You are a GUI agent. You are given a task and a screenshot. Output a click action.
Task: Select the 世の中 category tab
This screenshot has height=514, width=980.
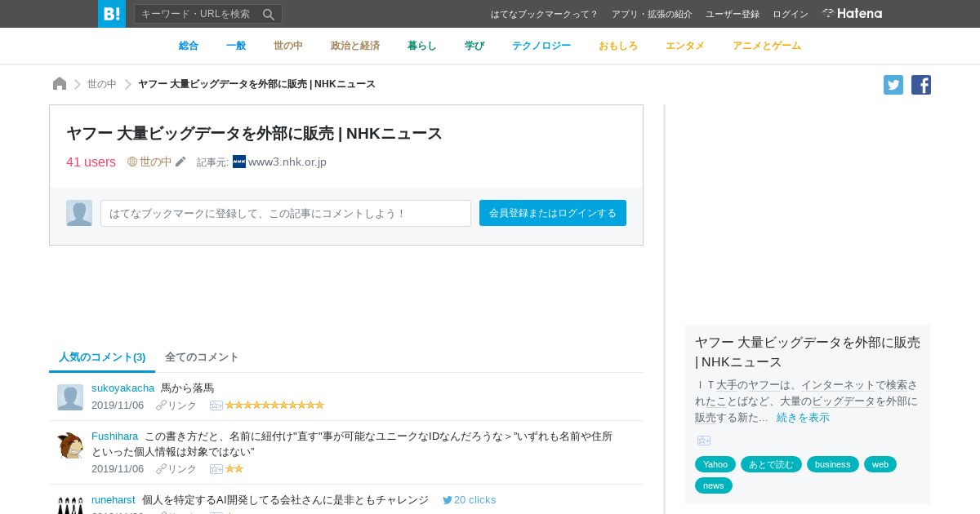coord(288,46)
